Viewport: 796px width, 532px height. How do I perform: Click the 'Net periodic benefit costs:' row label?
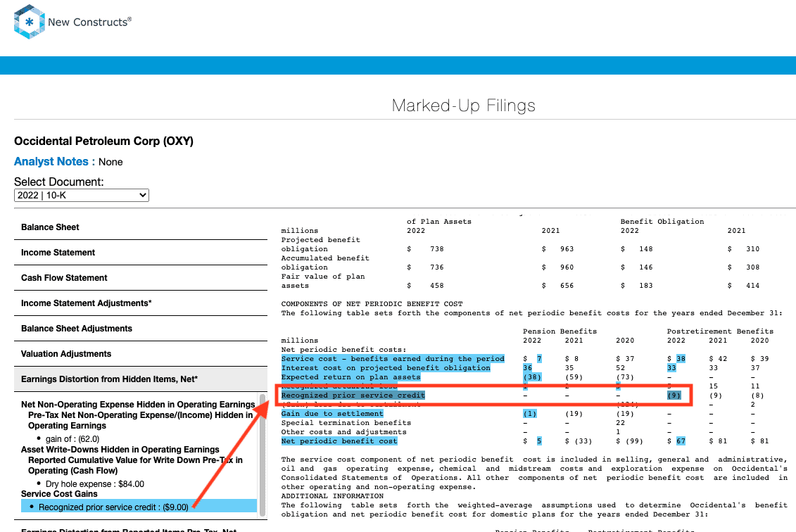pos(344,350)
